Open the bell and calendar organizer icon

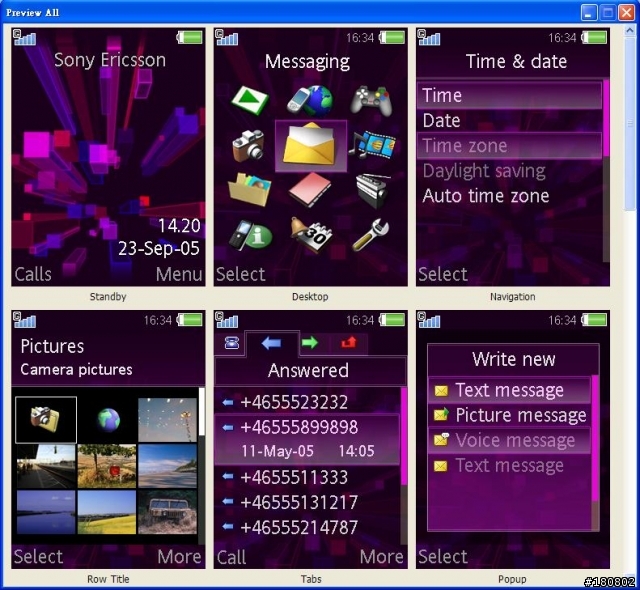[312, 235]
